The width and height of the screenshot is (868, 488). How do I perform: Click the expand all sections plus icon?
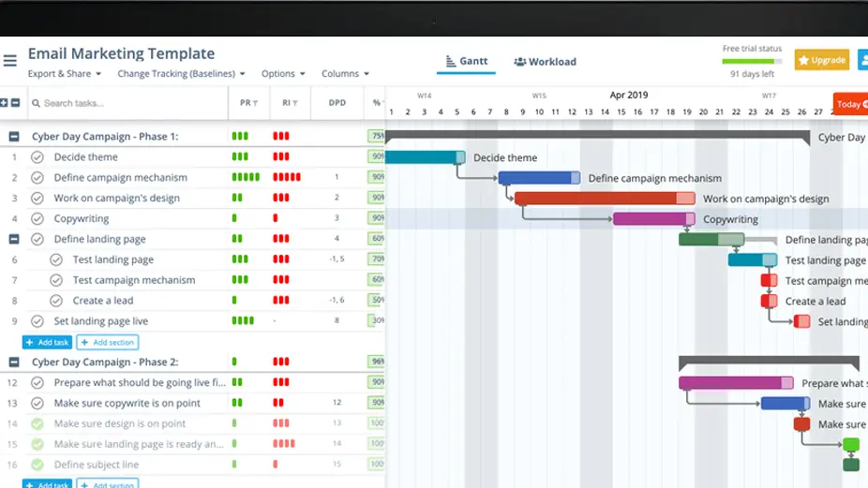coord(5,103)
